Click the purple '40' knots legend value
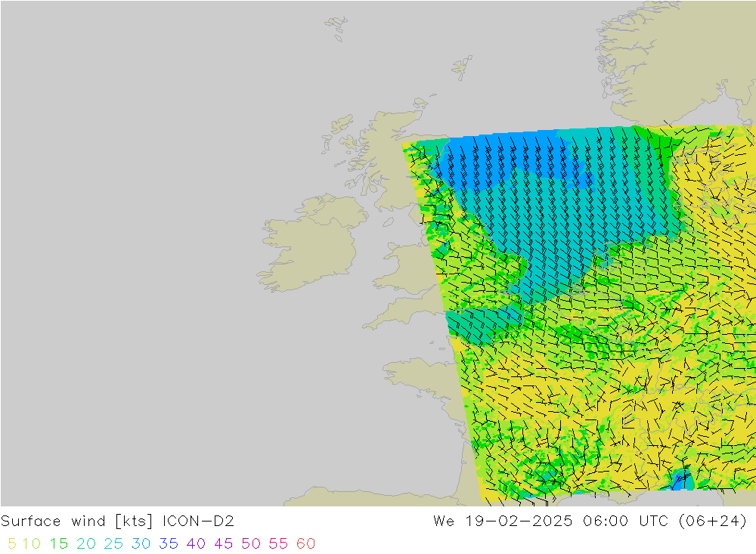 point(197,544)
